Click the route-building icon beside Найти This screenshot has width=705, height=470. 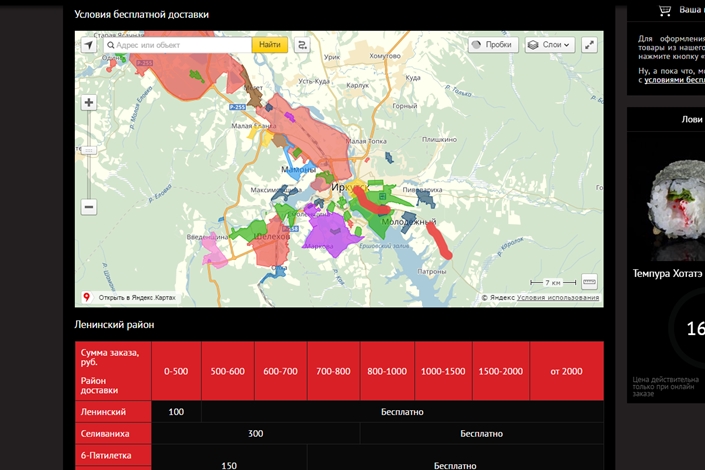coord(302,45)
